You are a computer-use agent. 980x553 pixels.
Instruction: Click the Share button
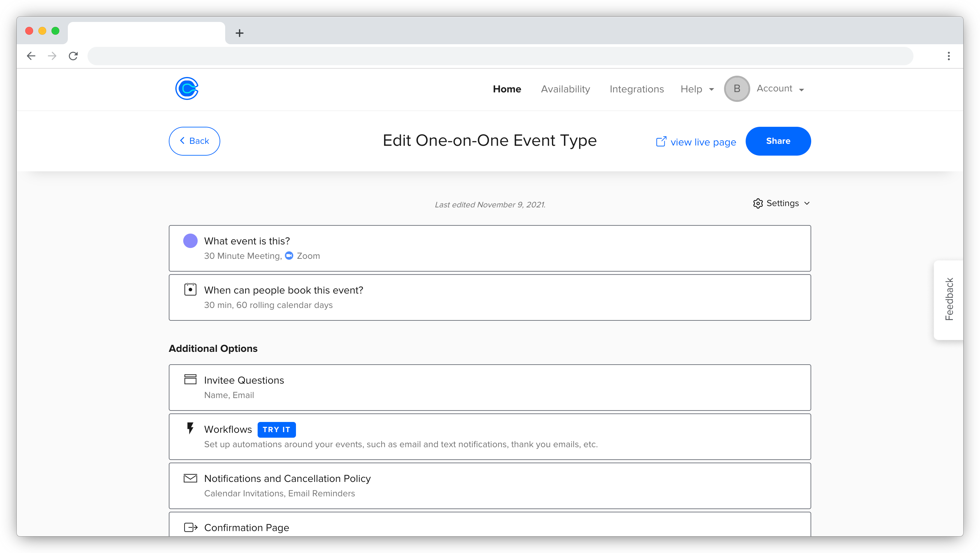(778, 141)
